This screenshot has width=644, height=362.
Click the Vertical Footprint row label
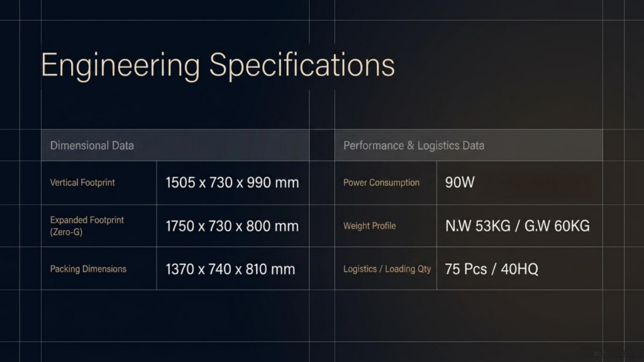(82, 183)
